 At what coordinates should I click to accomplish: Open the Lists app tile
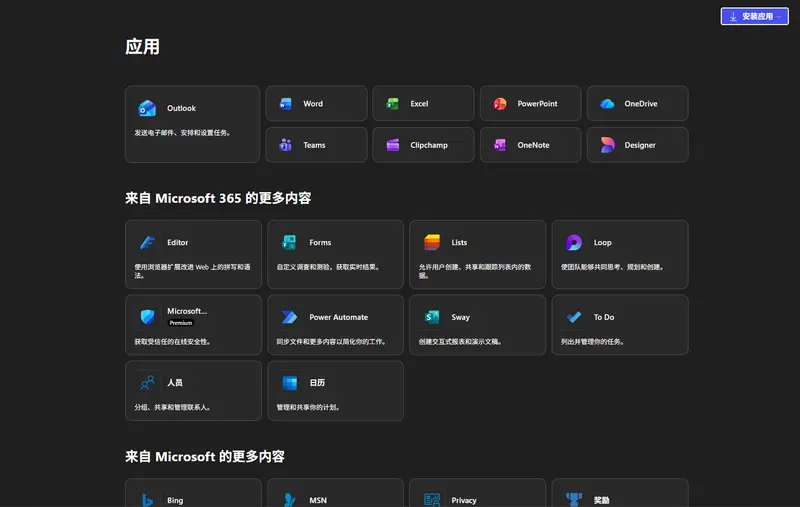[x=477, y=254]
